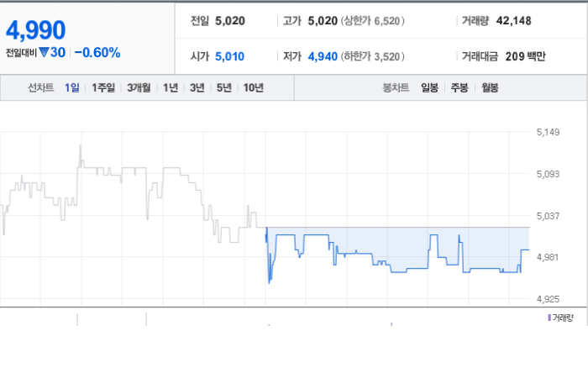Image resolution: width=588 pixels, height=378 pixels.
Task: Switch to the 5년 chart range
Action: (224, 87)
